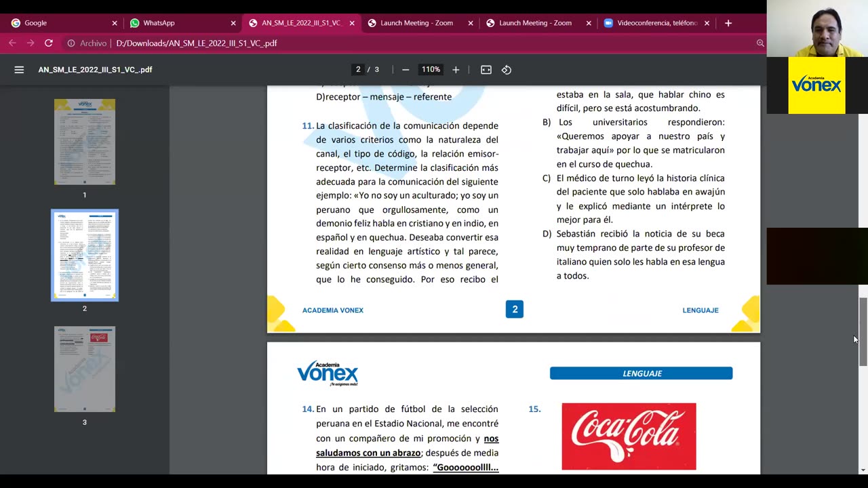Click the blue LENGUAJE header banner
868x488 pixels.
coord(642,373)
